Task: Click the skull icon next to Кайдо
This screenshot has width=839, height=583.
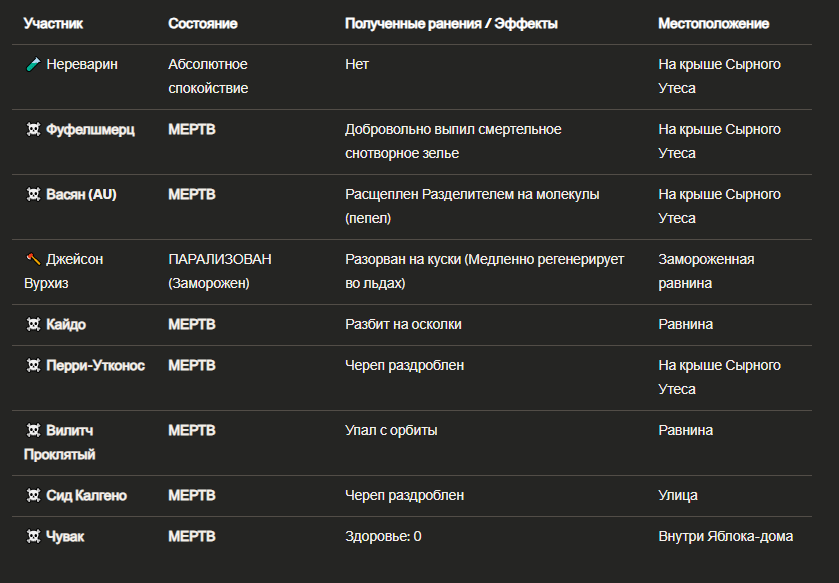Action: [33, 324]
